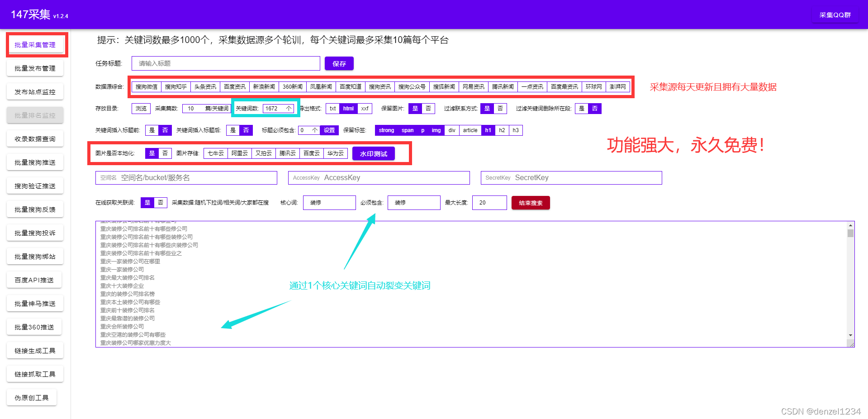This screenshot has width=868, height=419.
Task: Click the 结束搜索 button
Action: coord(530,202)
